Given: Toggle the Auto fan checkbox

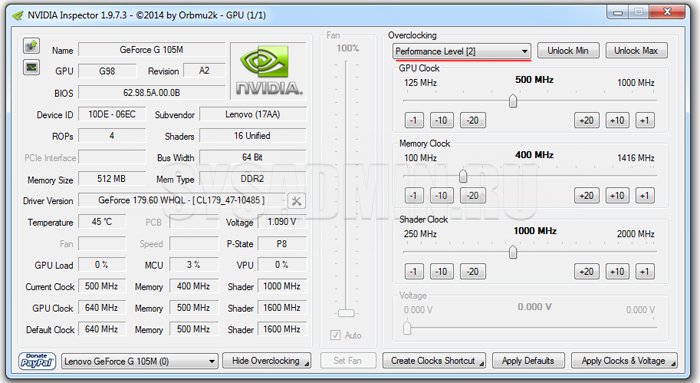Looking at the screenshot, I should tap(335, 335).
